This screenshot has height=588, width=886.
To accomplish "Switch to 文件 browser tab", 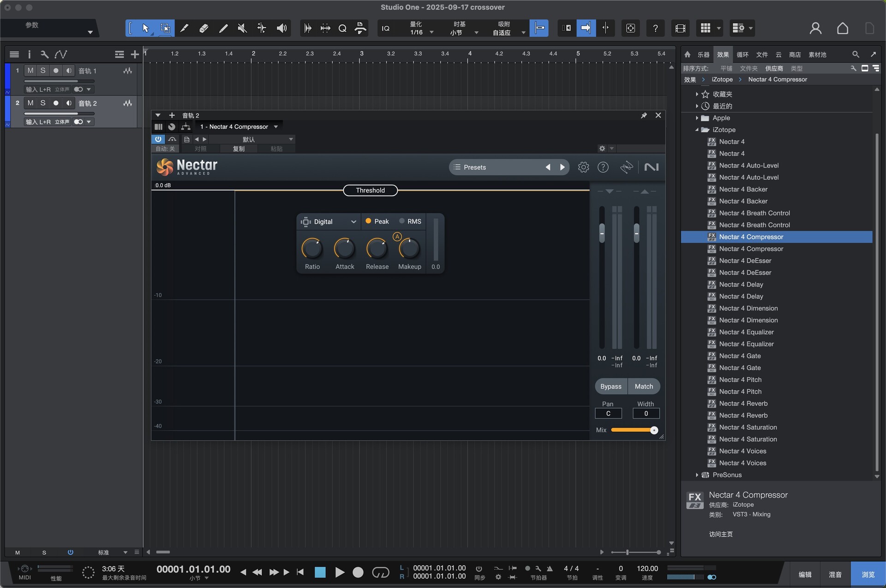I will (762, 54).
